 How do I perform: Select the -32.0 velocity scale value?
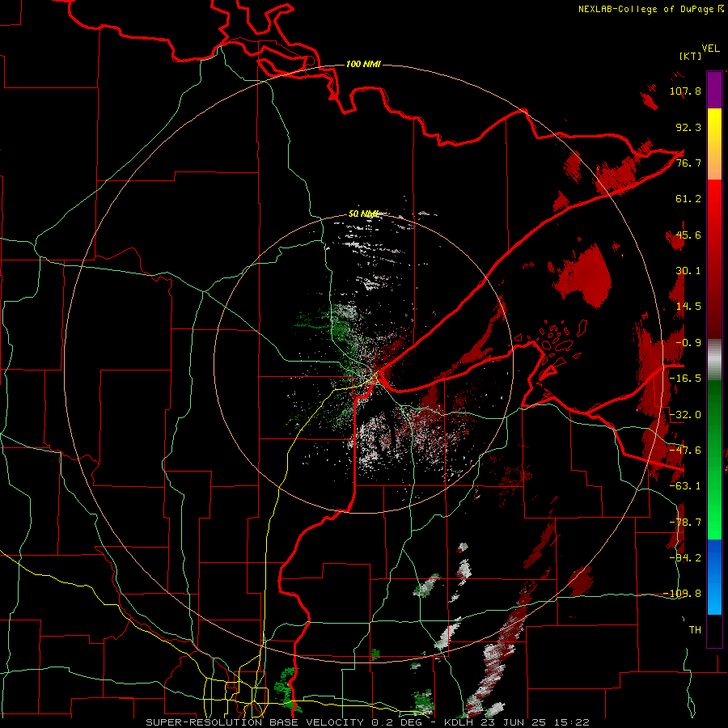click(x=685, y=415)
